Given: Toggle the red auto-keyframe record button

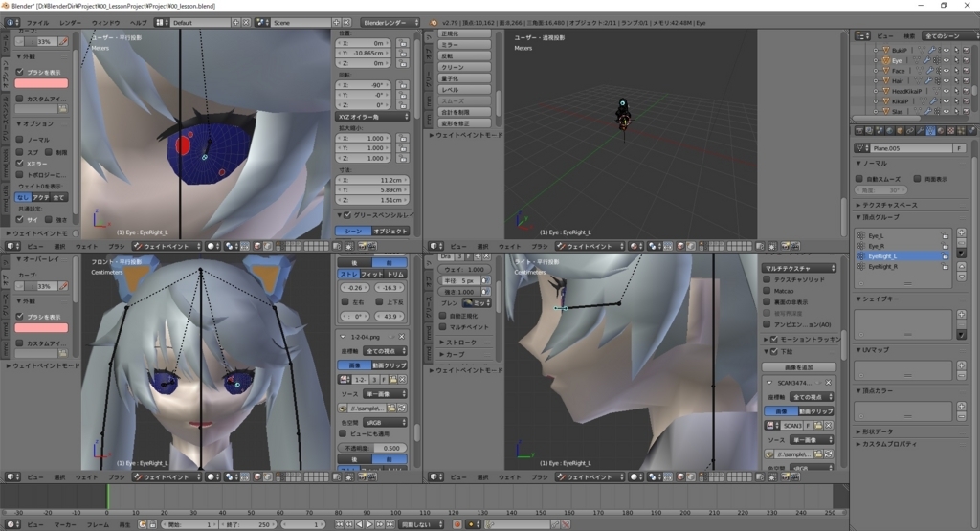Looking at the screenshot, I should (x=457, y=524).
